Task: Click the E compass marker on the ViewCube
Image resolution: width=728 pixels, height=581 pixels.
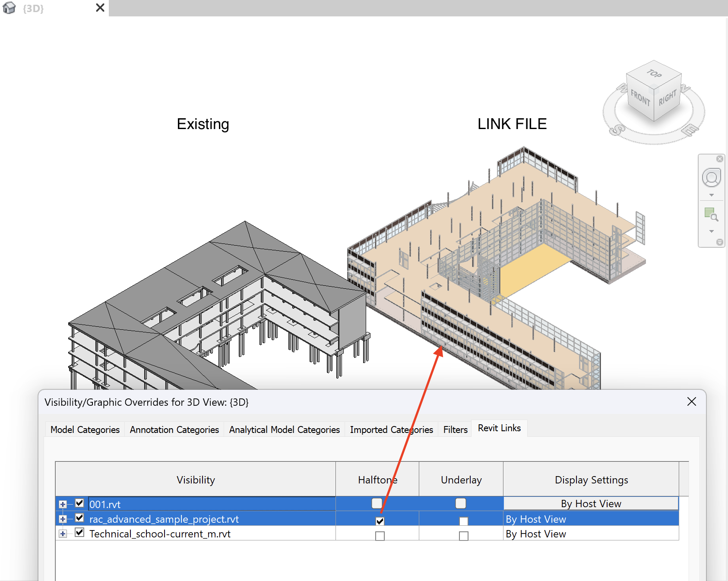Action: click(690, 129)
